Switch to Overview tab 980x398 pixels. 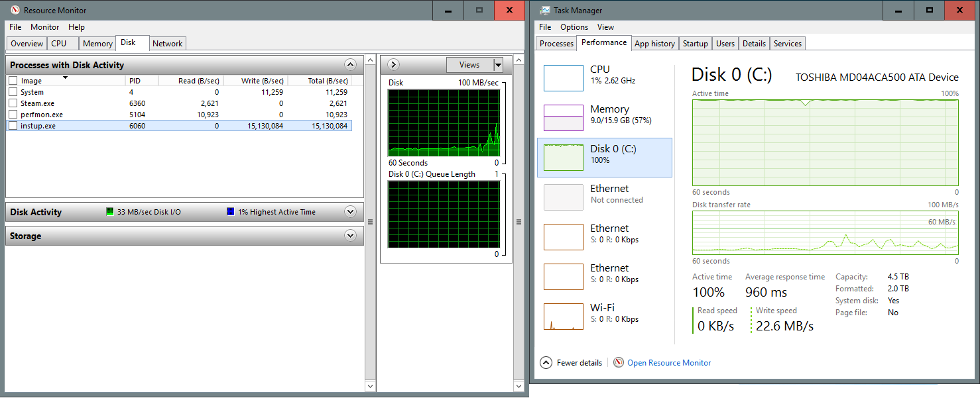click(27, 44)
